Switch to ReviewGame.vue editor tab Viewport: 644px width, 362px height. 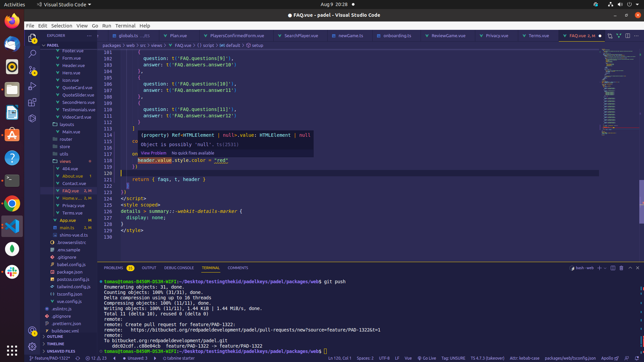(x=448, y=36)
